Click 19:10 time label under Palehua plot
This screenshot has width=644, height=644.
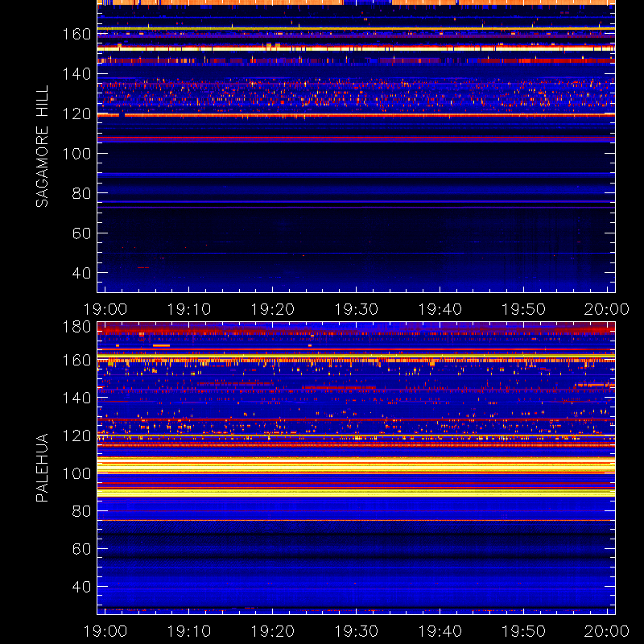click(189, 631)
